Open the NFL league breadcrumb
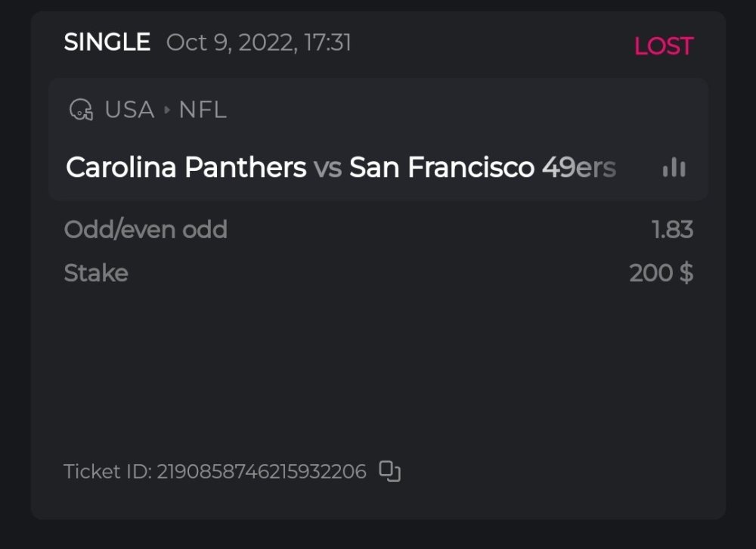The image size is (756, 549). point(203,110)
